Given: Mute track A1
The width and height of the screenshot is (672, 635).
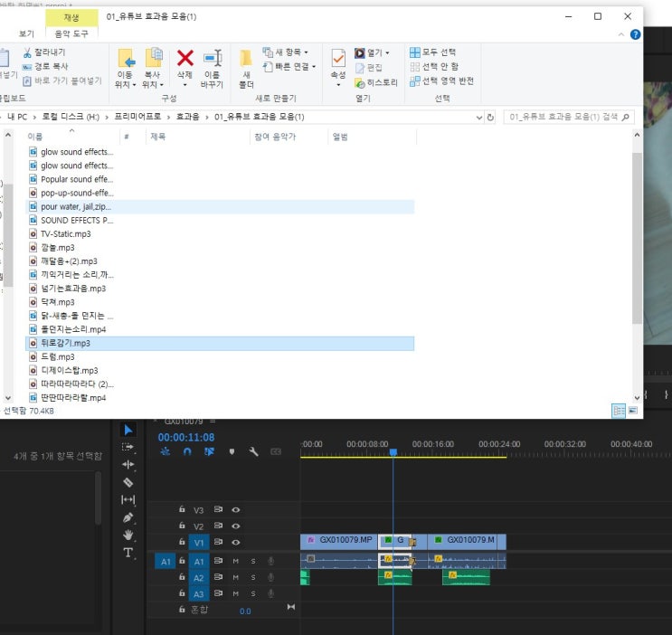Looking at the screenshot, I should (x=236, y=561).
